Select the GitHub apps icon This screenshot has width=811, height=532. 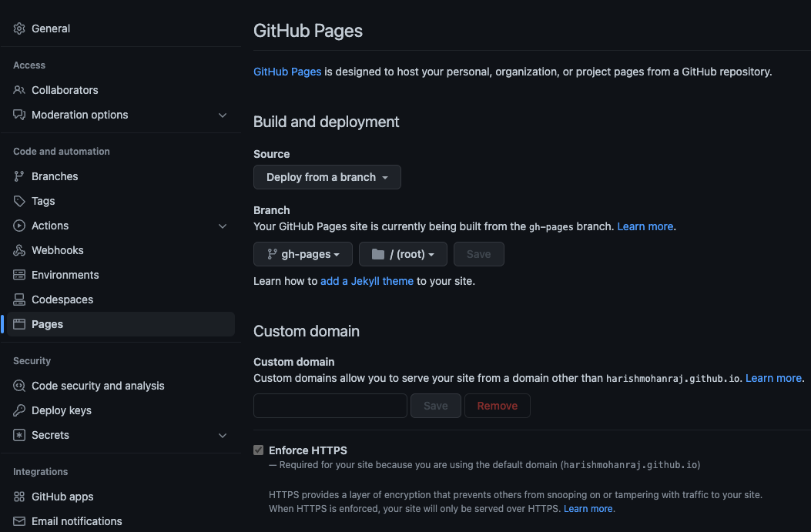tap(18, 496)
